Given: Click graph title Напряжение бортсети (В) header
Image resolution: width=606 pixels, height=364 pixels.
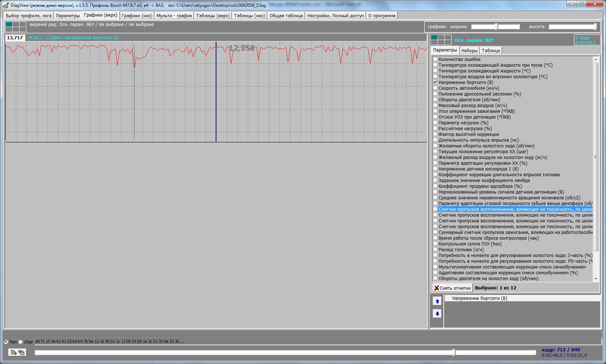Looking at the screenshot, I should pos(92,37).
